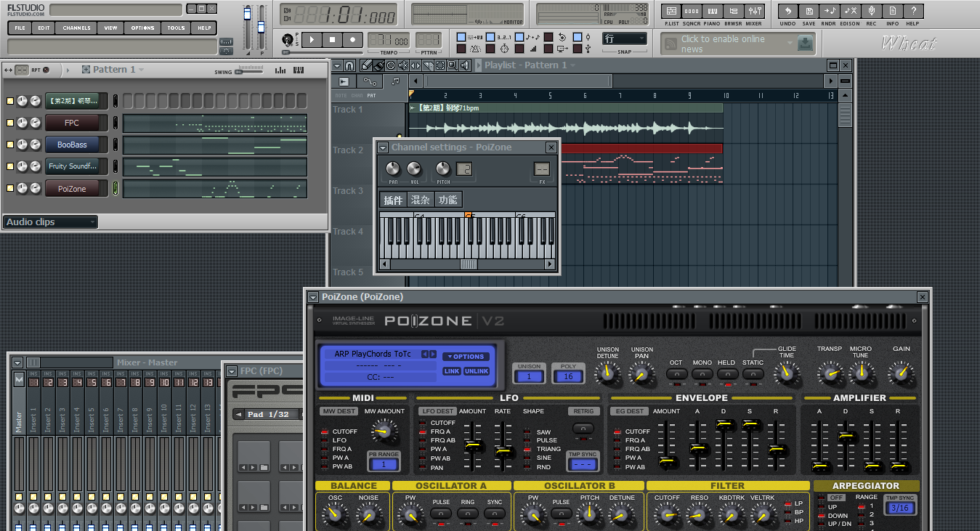Click the UNDO toolbar icon

pyautogui.click(x=788, y=12)
